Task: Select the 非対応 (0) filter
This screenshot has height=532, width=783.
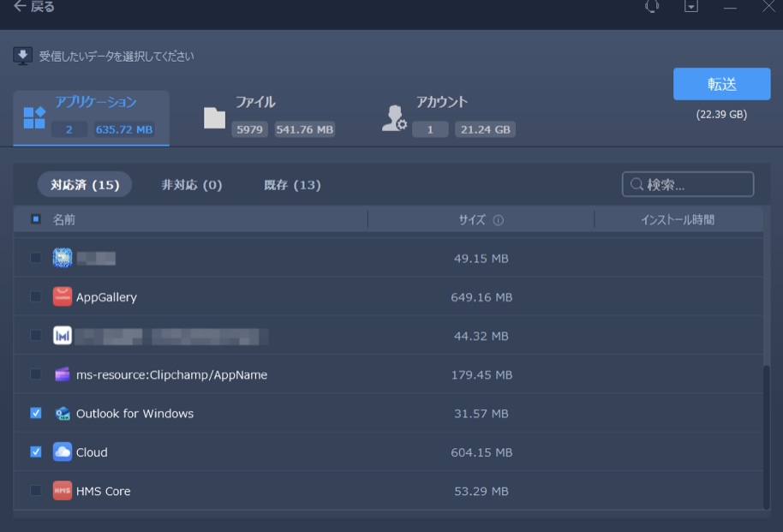Action: (192, 185)
